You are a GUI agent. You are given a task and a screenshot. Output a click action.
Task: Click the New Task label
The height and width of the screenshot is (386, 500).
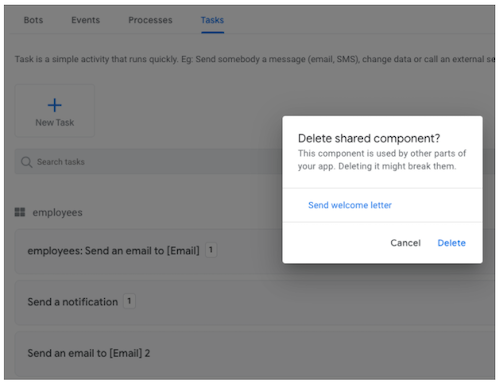(x=55, y=123)
